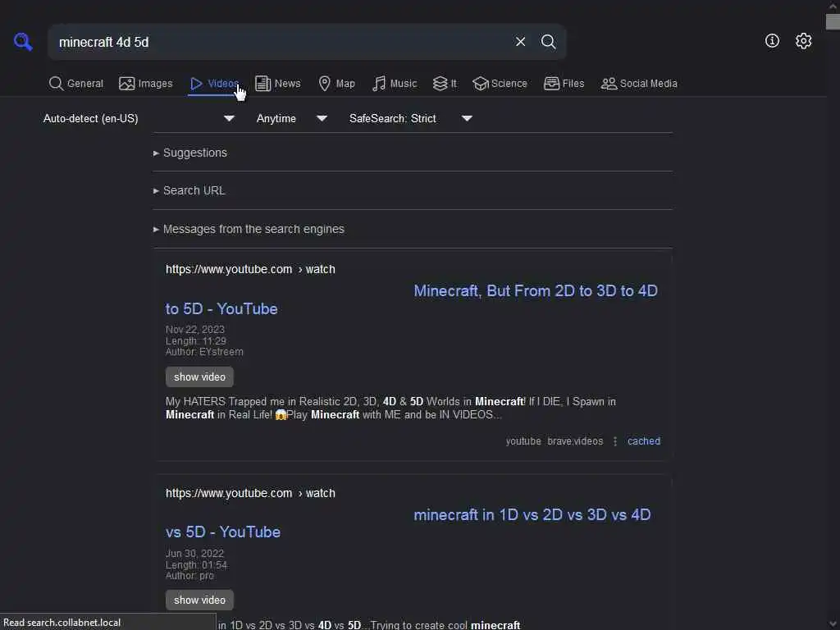Switch to the News category tab
Image resolution: width=840 pixels, height=630 pixels.
coord(277,84)
